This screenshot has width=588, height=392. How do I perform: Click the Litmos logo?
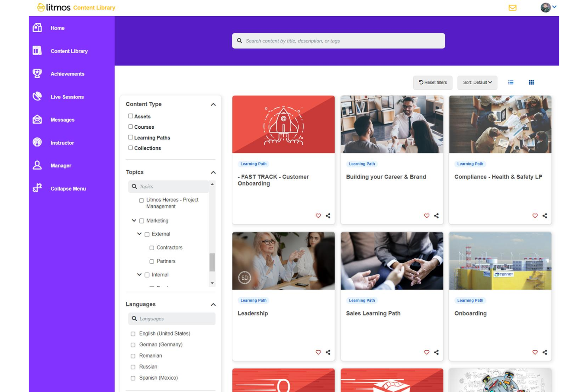[54, 8]
